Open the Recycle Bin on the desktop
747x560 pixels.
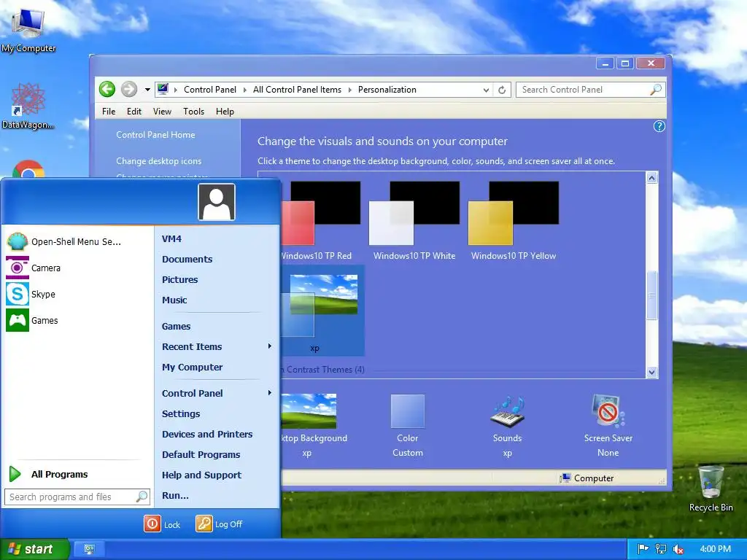point(711,488)
